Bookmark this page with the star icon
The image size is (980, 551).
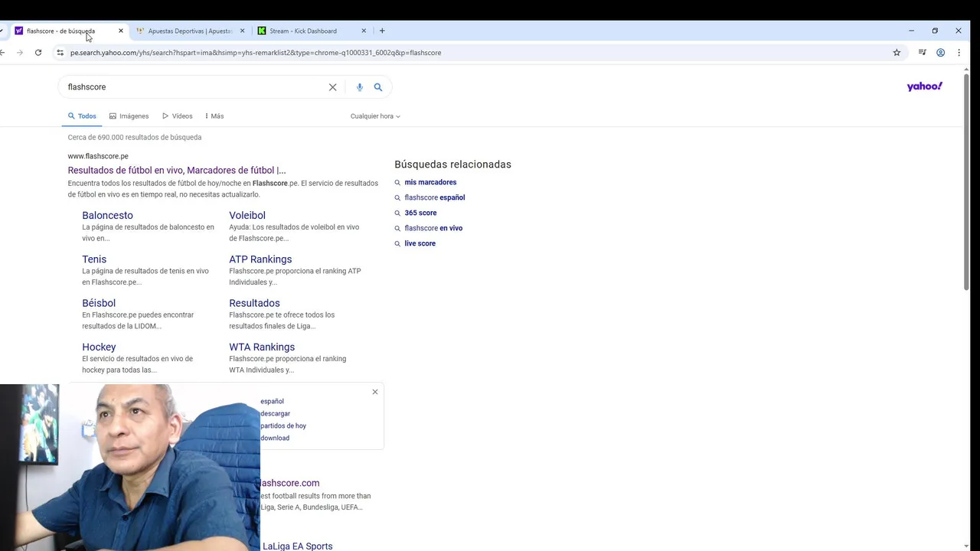click(897, 53)
